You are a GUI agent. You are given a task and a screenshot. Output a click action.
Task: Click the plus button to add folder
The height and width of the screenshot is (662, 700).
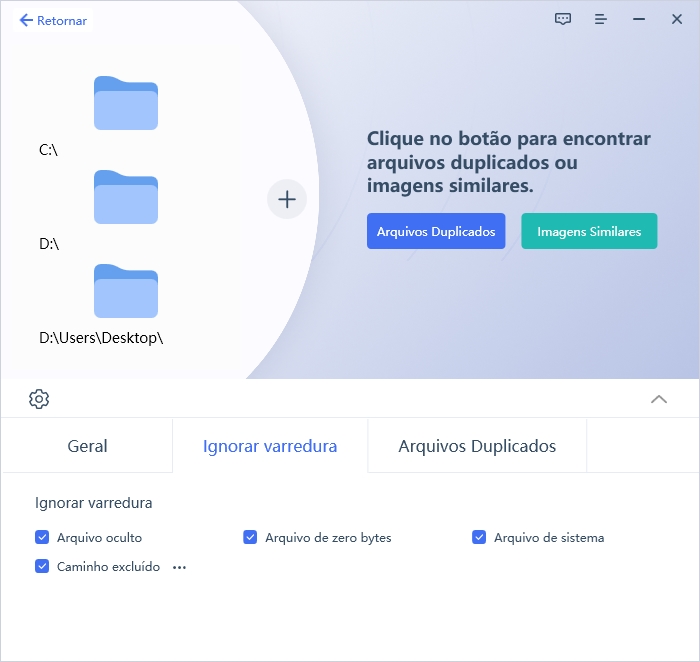pos(287,199)
